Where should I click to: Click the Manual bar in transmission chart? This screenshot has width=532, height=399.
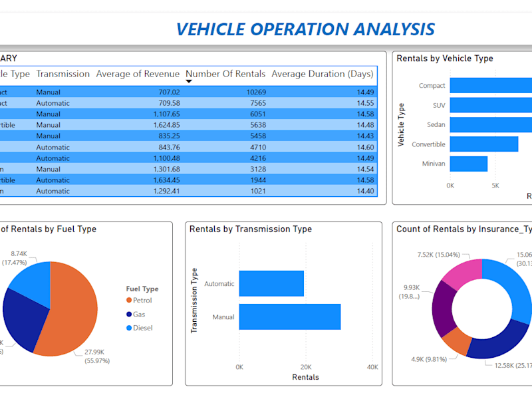(x=290, y=317)
